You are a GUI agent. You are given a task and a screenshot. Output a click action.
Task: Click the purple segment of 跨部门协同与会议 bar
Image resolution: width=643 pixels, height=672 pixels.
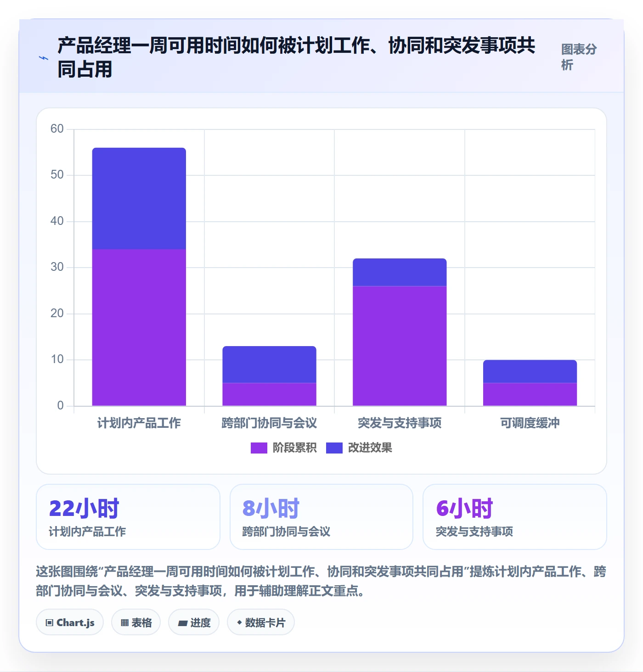(270, 394)
